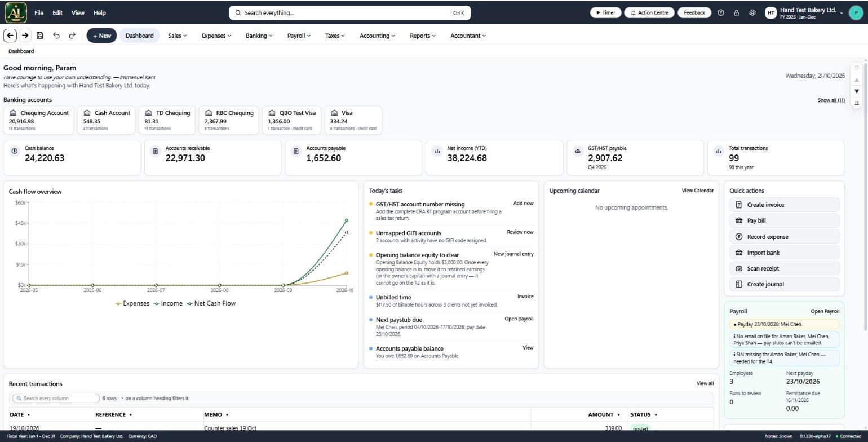Image resolution: width=868 pixels, height=442 pixels.
Task: Open the DATE column filter arrow
Action: (x=29, y=415)
